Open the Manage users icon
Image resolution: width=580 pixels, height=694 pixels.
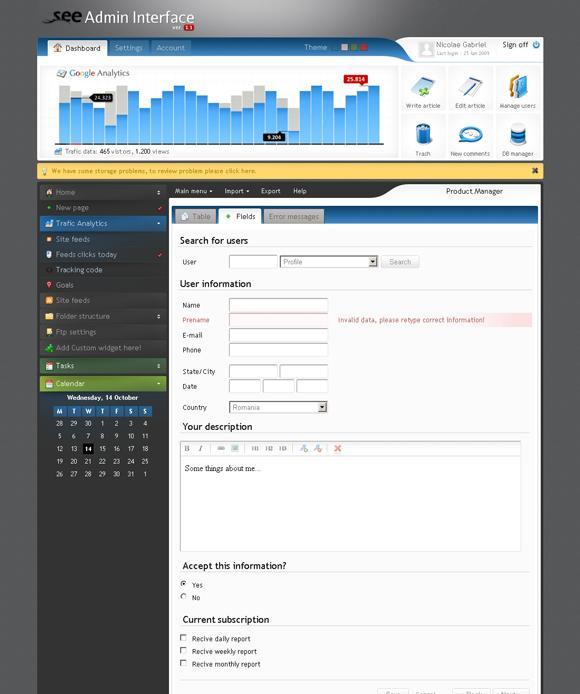coord(518,87)
